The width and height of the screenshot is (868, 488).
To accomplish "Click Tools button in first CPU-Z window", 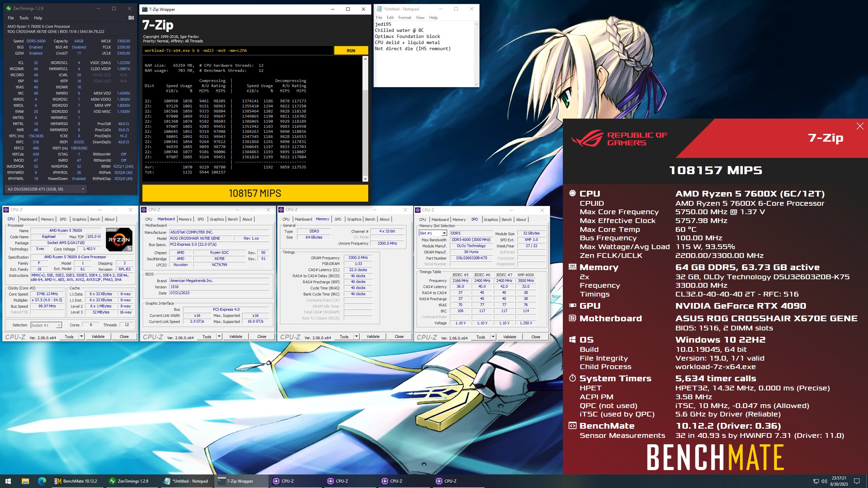I will point(69,337).
